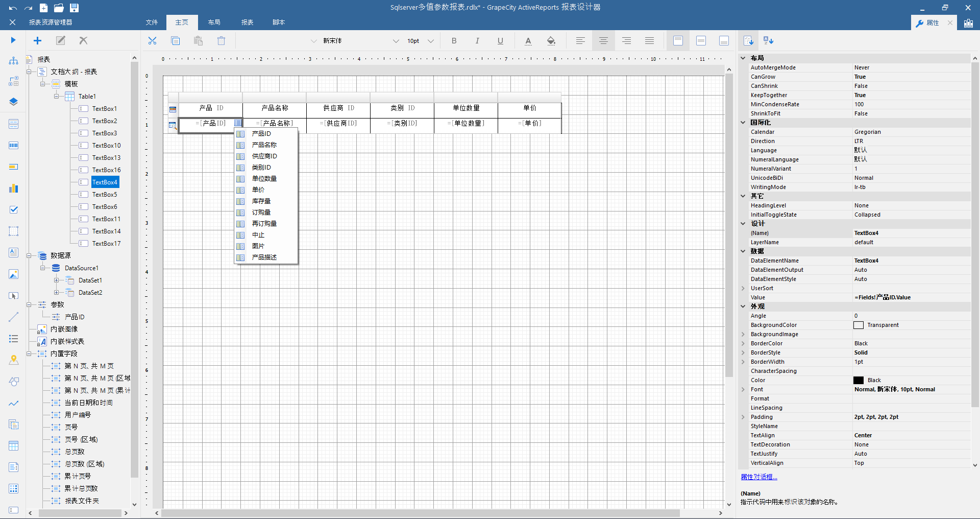This screenshot has width=980, height=519.
Task: Click the 属性对话框 link
Action: tap(759, 477)
